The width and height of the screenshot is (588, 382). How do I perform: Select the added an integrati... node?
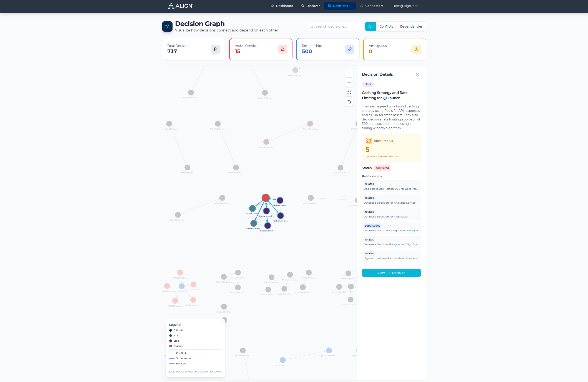pyautogui.click(x=266, y=142)
